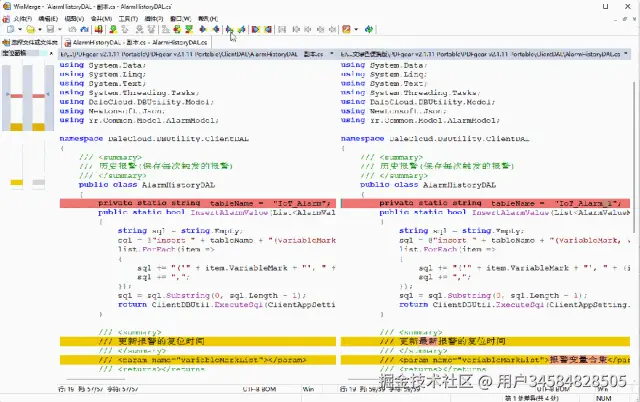Click 'public class AlarmHistoryDAL' in left pane
The width and height of the screenshot is (640, 402).
point(147,185)
